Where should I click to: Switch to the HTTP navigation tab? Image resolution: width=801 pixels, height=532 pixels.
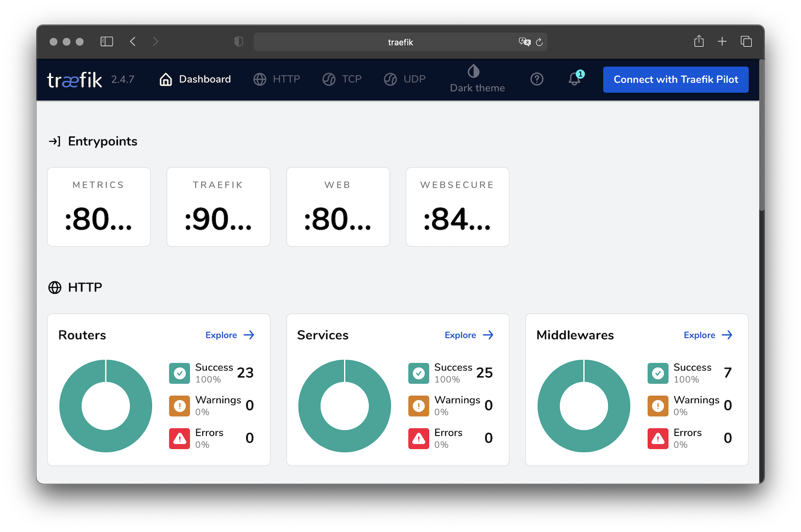[277, 79]
